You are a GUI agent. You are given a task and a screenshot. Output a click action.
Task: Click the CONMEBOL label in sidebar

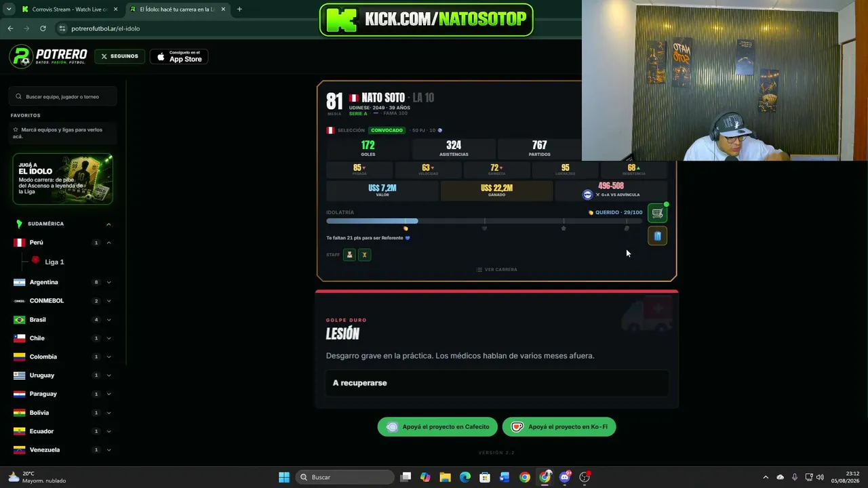(46, 301)
